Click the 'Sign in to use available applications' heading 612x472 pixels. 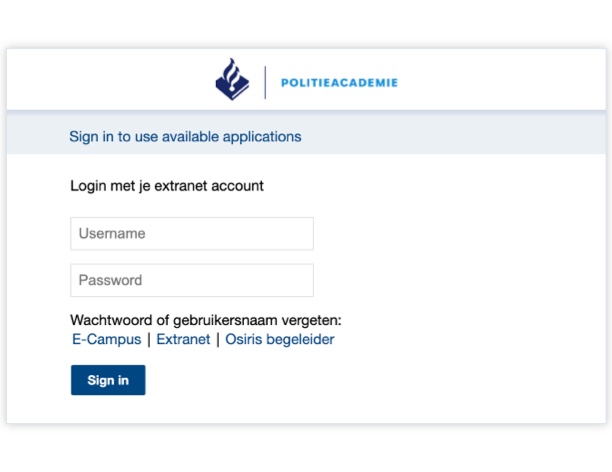pyautogui.click(x=185, y=136)
